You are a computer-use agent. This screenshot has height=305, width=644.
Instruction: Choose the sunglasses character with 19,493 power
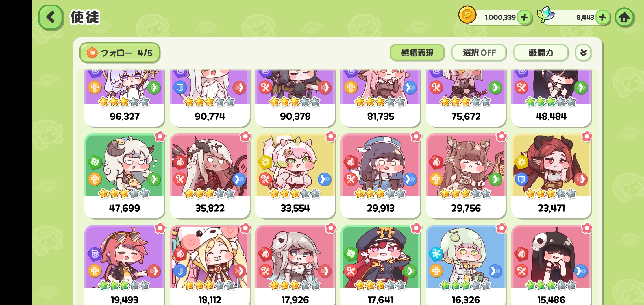(x=125, y=265)
